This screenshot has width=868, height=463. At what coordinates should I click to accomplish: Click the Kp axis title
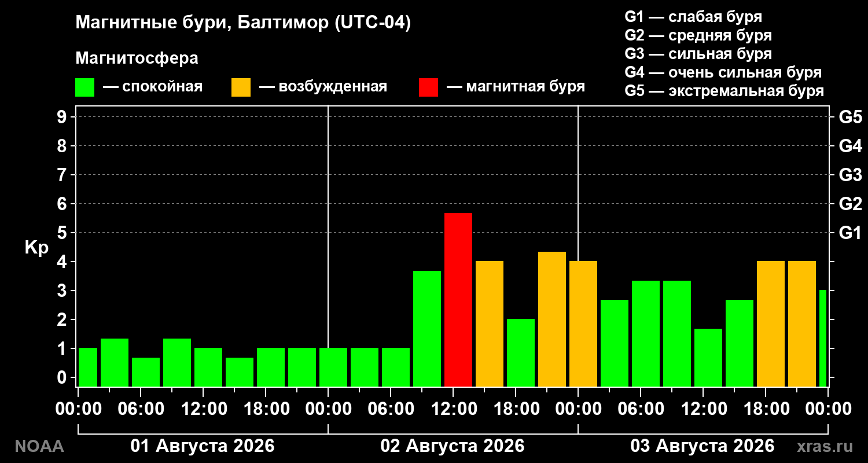click(x=36, y=248)
